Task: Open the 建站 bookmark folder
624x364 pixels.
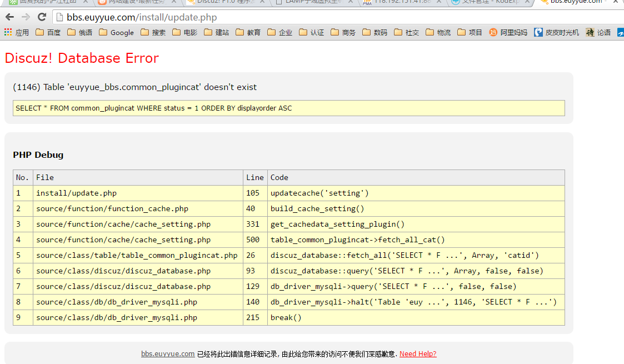Action: (x=216, y=32)
